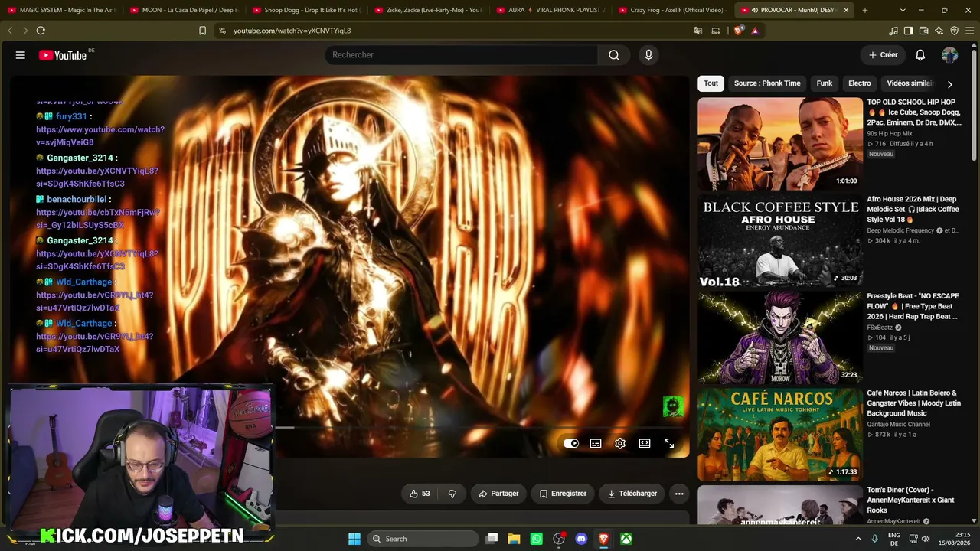
Task: Open the browser main menu
Action: click(969, 31)
